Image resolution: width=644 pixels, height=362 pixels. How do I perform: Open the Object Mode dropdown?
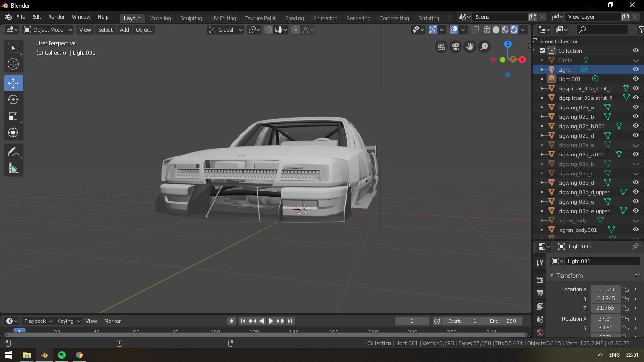click(x=48, y=30)
